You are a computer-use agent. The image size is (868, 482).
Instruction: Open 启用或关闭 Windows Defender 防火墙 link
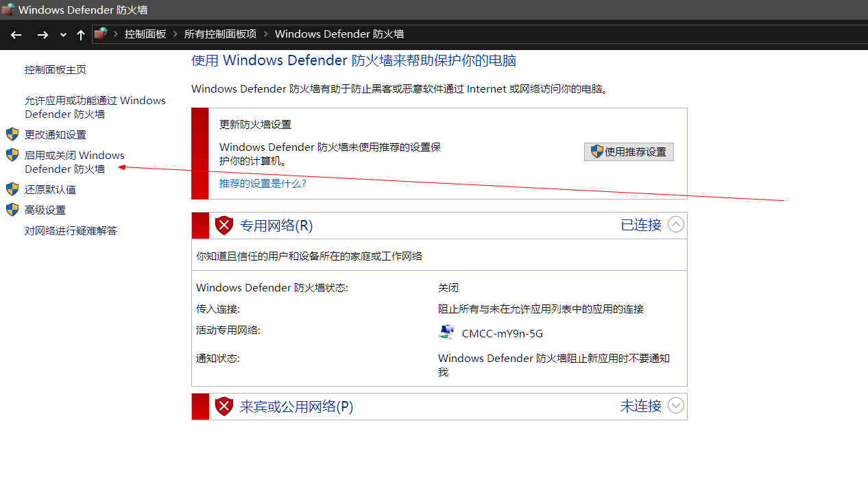pos(75,162)
